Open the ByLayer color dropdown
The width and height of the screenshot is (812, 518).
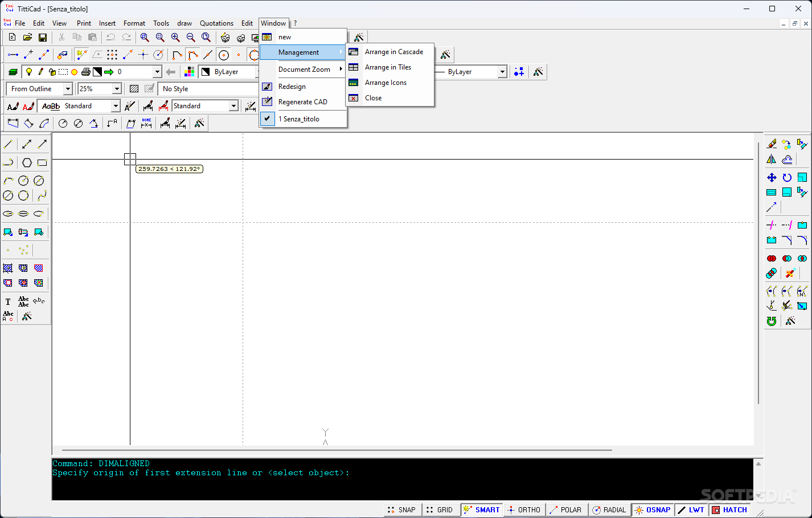229,72
